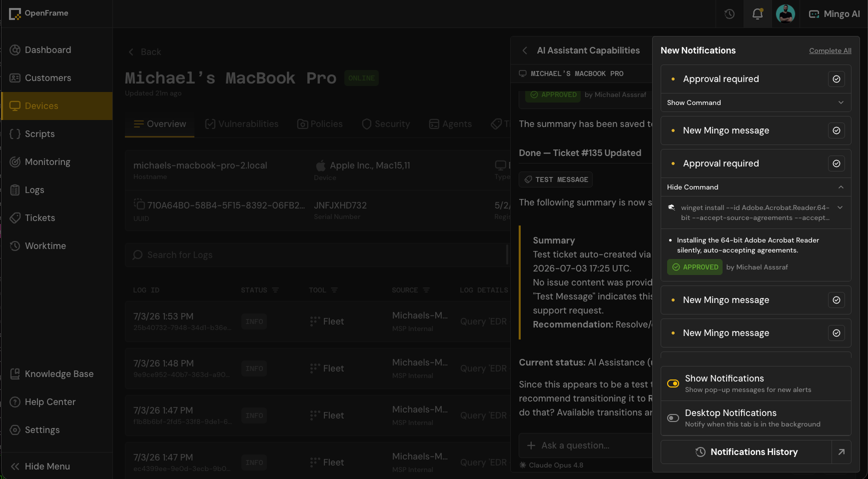Open Scripts in the sidebar
This screenshot has height=479, width=868.
click(x=56, y=134)
